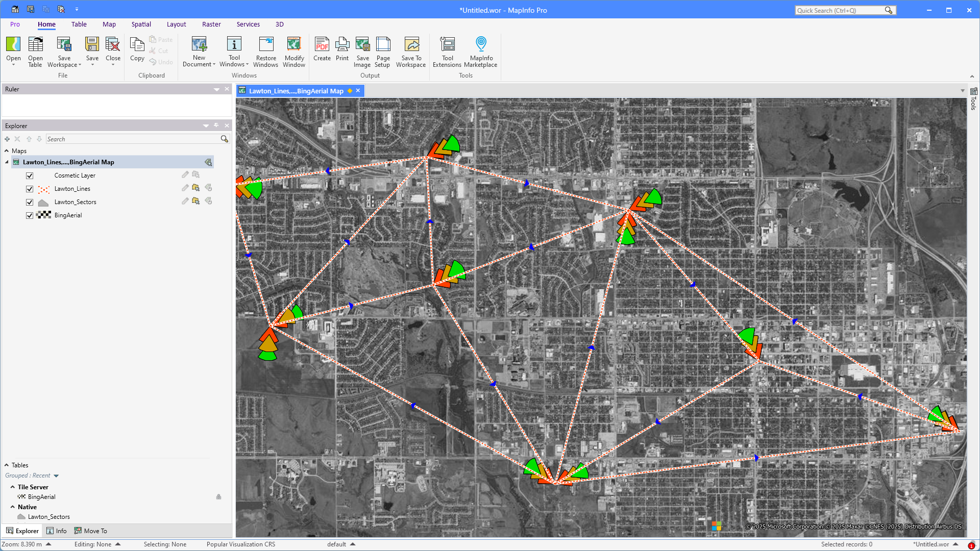Open Grouped Recent dropdown arrow
Image resolution: width=980 pixels, height=551 pixels.
56,476
